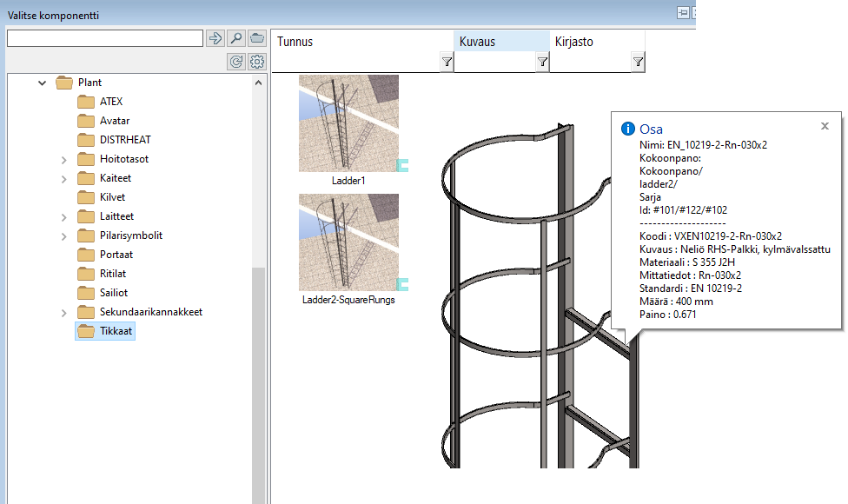
Task: Click the filter icon under Kirjasto
Action: 638,62
